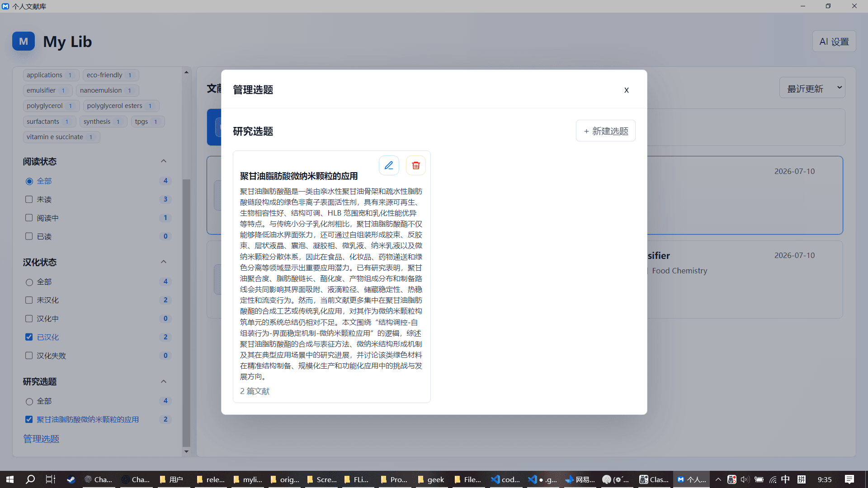Check the 未读 filter
Screen dimensions: 868x488
[29, 199]
